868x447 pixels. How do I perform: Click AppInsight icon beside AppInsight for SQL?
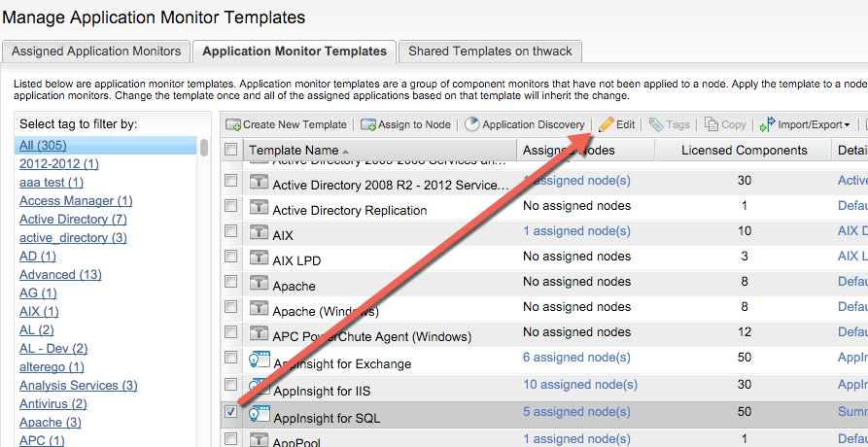259,413
